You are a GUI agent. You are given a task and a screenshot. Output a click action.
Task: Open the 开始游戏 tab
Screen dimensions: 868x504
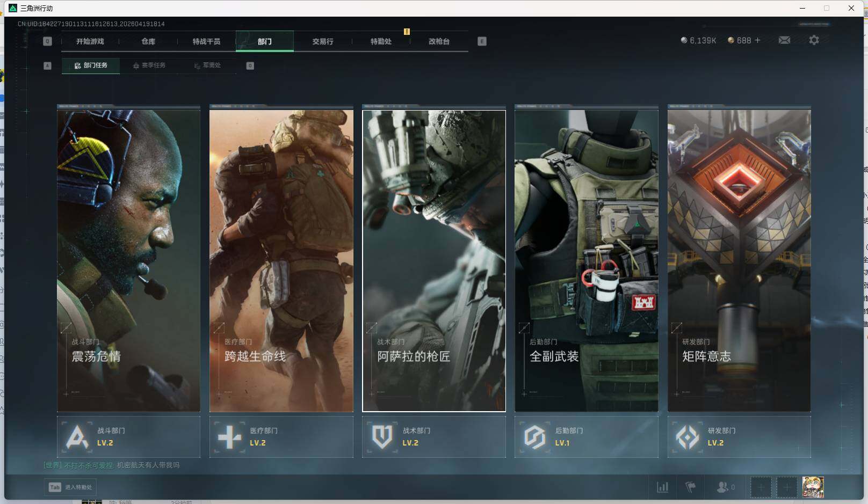(90, 41)
